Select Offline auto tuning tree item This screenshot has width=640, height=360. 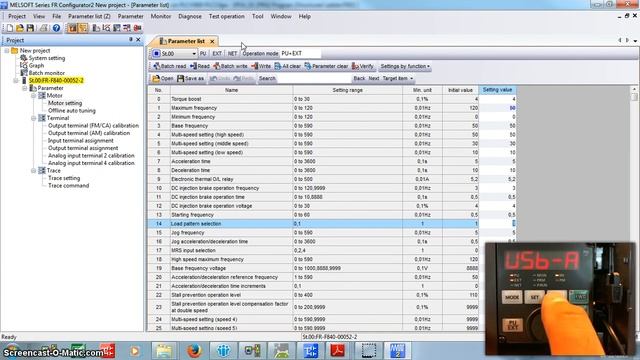point(72,111)
